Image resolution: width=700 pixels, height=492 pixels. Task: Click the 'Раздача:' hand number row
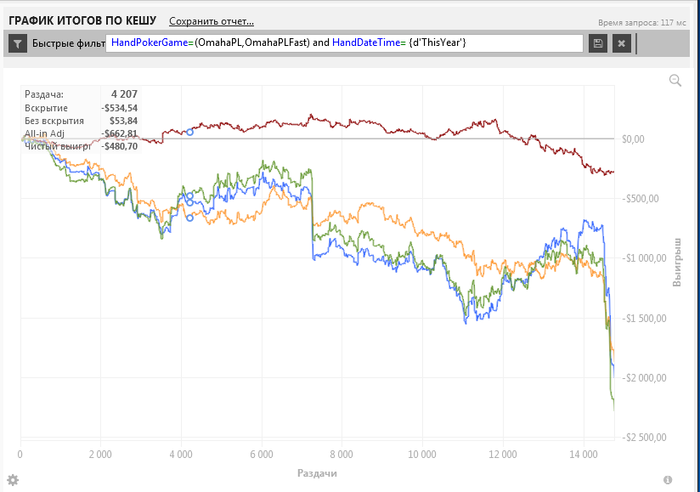81,94
